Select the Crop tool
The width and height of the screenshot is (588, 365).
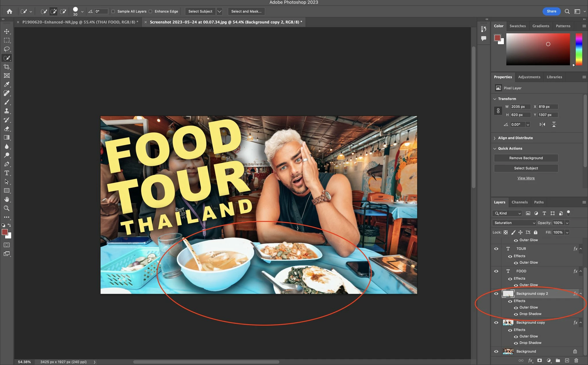pyautogui.click(x=7, y=67)
